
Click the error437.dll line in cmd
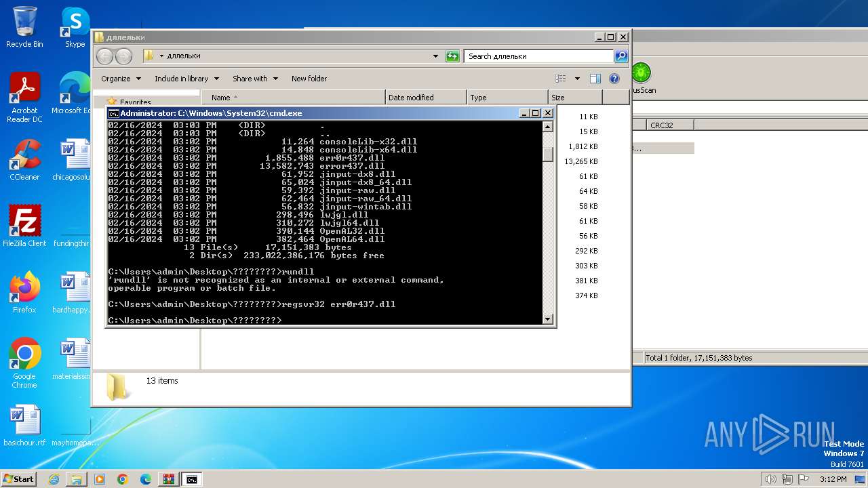(246, 166)
